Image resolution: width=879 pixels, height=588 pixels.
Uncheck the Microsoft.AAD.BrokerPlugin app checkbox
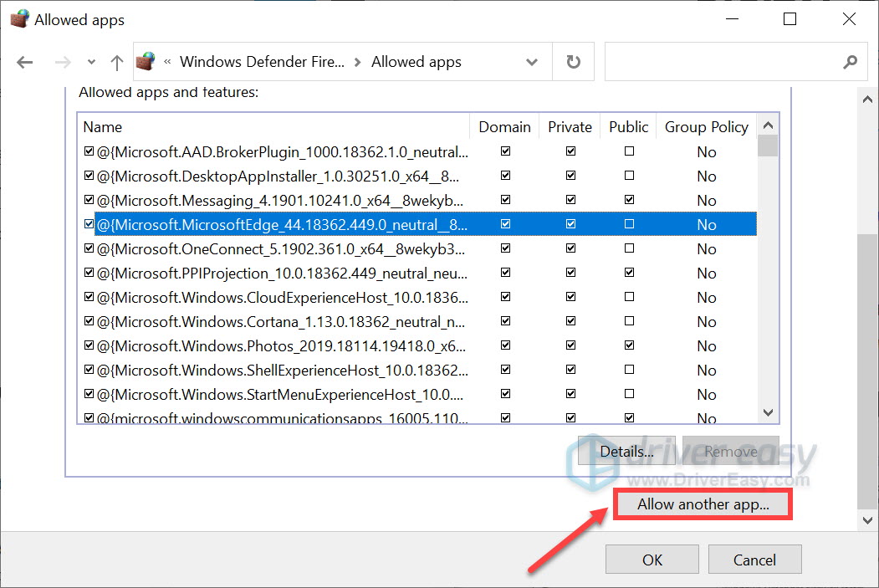tap(89, 151)
